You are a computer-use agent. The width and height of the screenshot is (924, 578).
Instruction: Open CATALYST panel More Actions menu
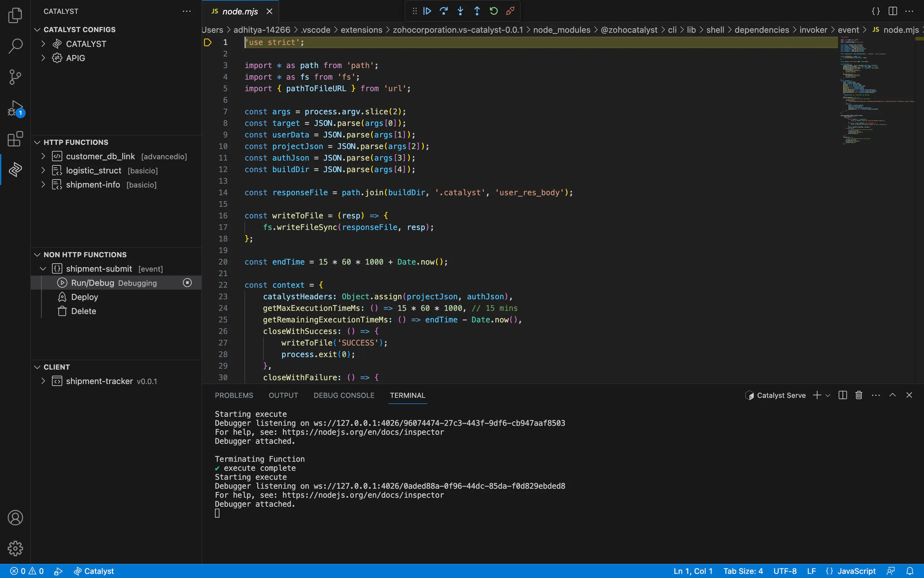tap(187, 11)
